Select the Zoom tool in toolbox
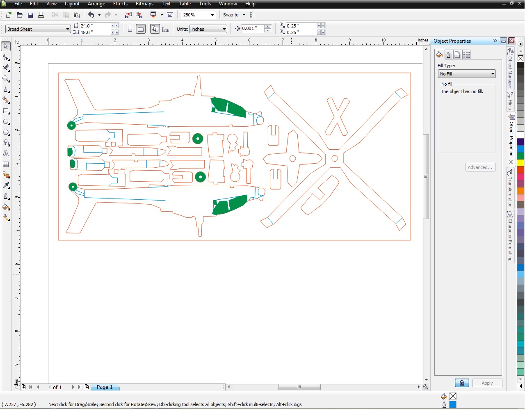 pos(6,79)
